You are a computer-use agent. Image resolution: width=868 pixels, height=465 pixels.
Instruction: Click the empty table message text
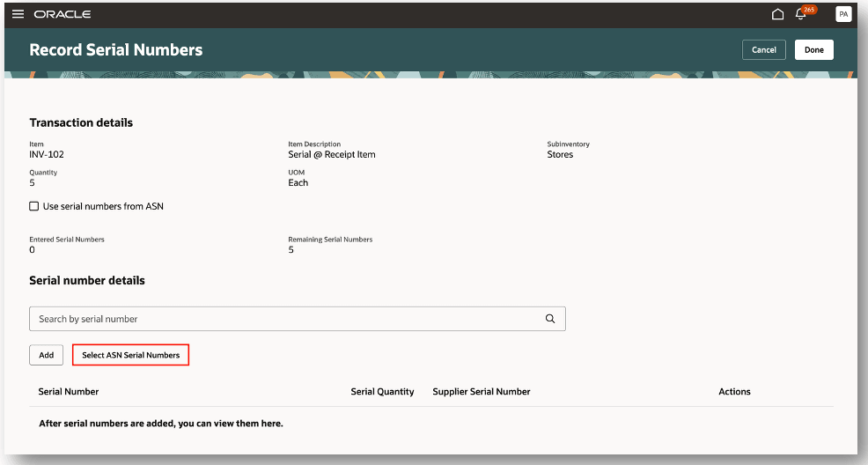click(161, 424)
